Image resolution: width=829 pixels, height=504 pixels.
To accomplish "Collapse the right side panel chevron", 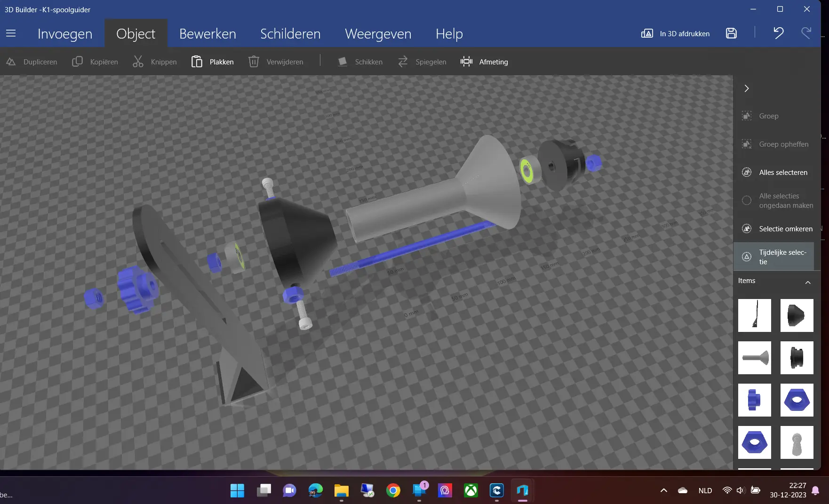I will pos(747,88).
